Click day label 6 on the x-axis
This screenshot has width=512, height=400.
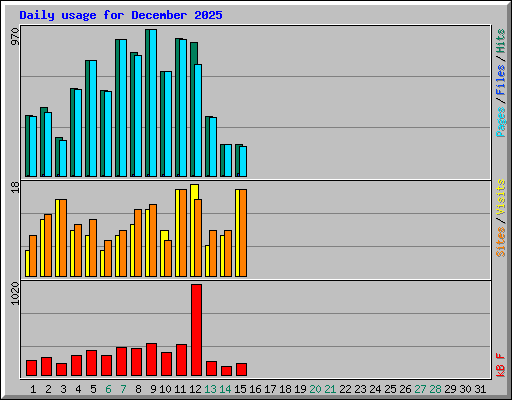coord(108,389)
